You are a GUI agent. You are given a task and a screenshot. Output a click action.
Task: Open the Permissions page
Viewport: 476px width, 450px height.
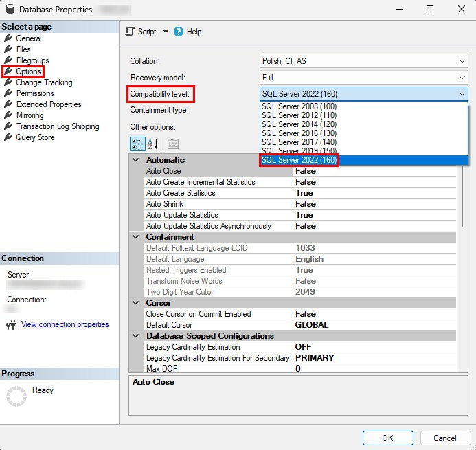[x=35, y=93]
